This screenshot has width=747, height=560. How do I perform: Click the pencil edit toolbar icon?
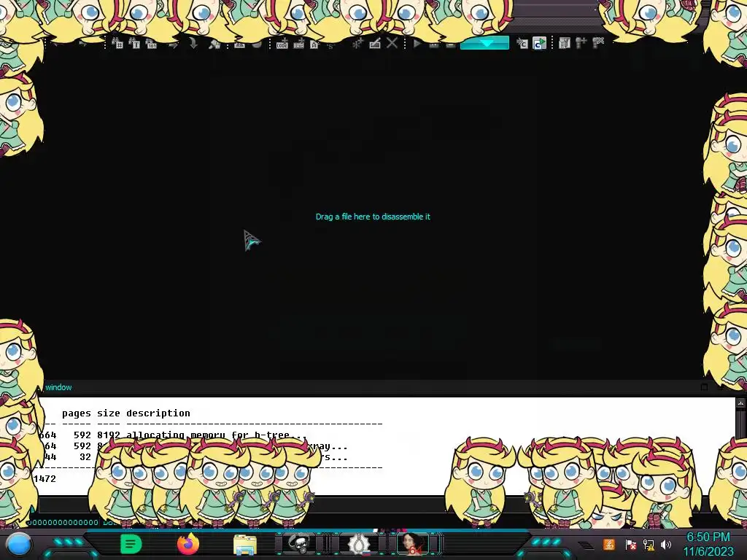pyautogui.click(x=375, y=44)
